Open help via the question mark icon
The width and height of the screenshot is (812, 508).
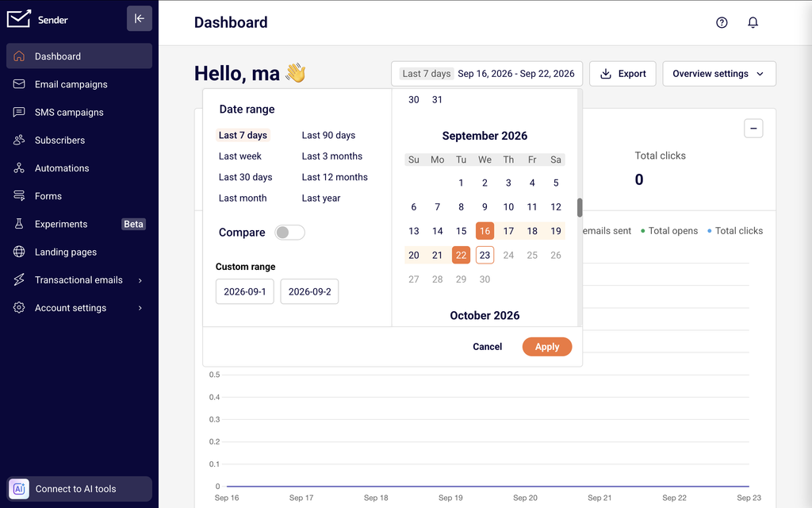pos(722,22)
